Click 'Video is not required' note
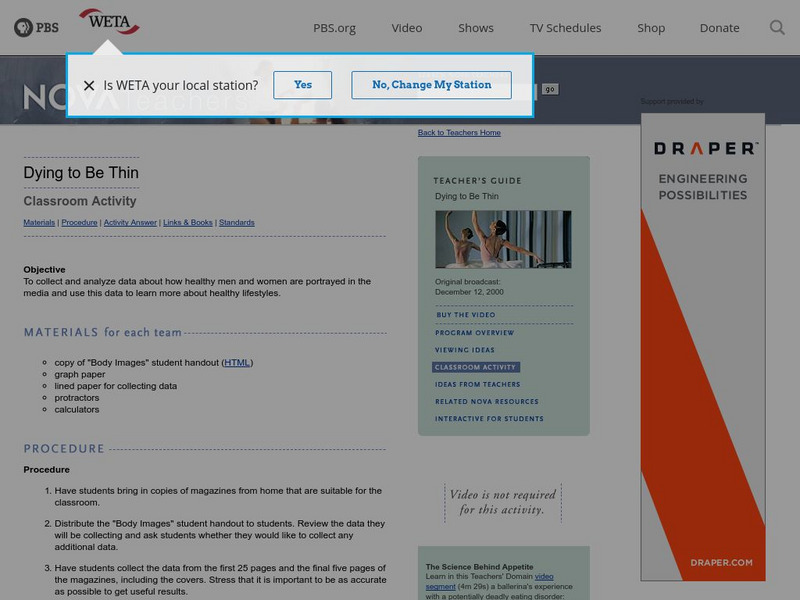 (x=503, y=502)
